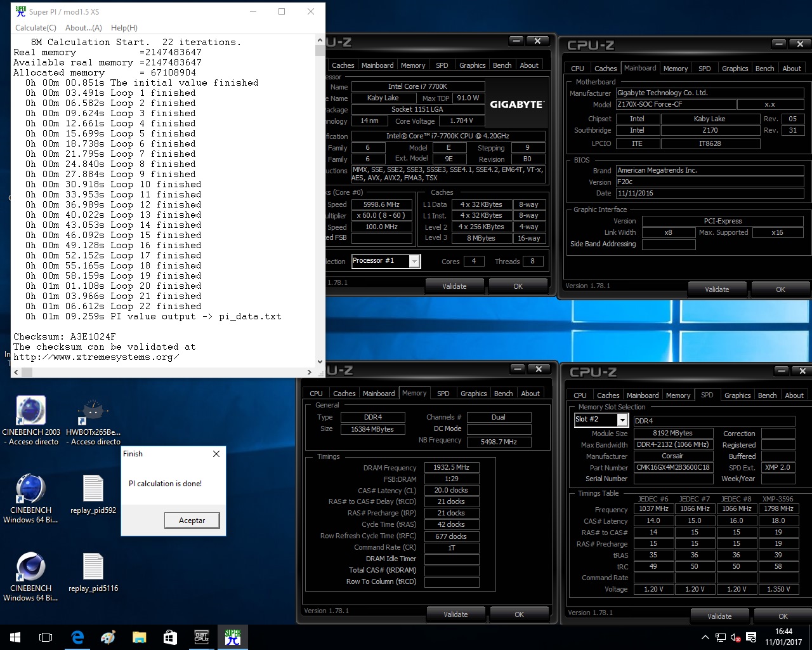
Task: Click OK in the Mainboard CPU-Z window
Action: pos(780,289)
